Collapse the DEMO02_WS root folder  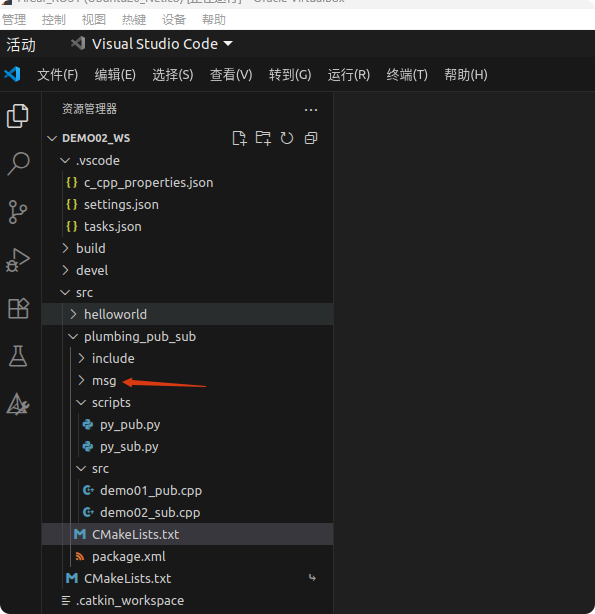[52, 138]
